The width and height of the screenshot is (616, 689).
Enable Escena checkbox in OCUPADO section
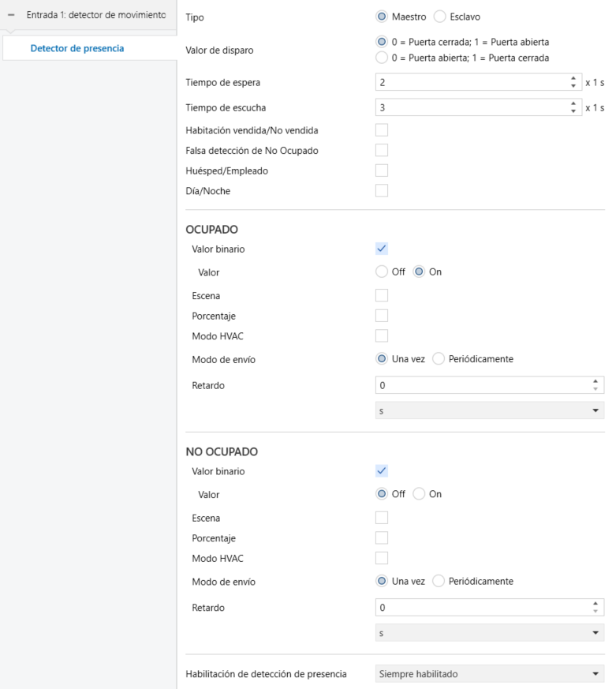pyautogui.click(x=382, y=295)
